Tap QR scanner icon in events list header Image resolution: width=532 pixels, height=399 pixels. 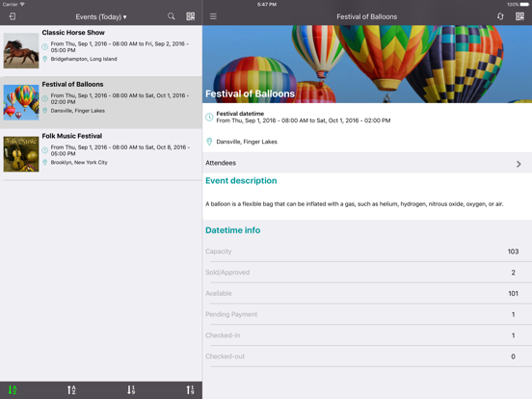(190, 16)
